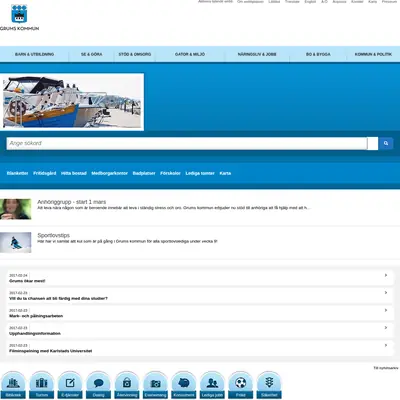Viewport: 400px width, 400px height.
Task: Click the Translate link in top bar
Action: 292,2
